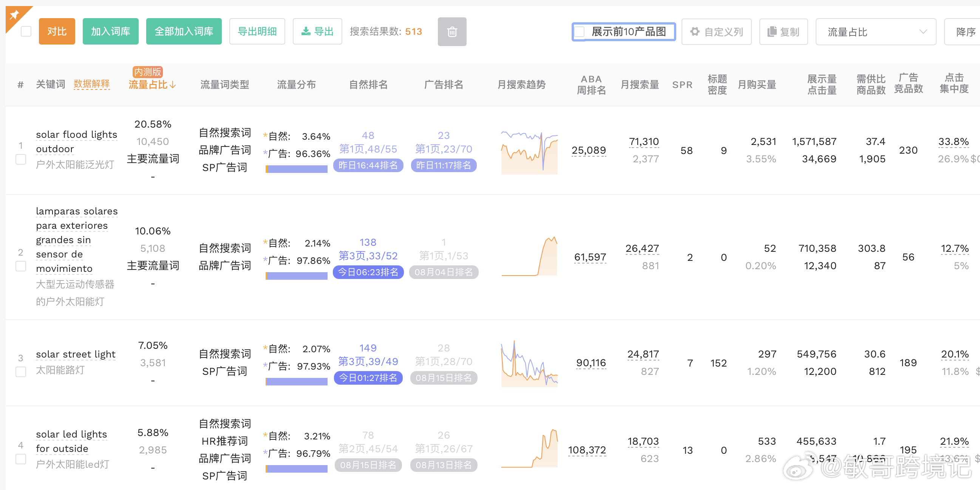Open search trend chart for solar street light
Viewport: 980px width, 490px height.
coord(529,364)
